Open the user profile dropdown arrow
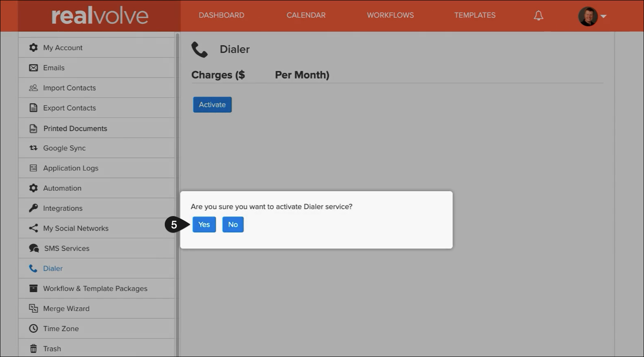The height and width of the screenshot is (357, 644). pos(603,16)
